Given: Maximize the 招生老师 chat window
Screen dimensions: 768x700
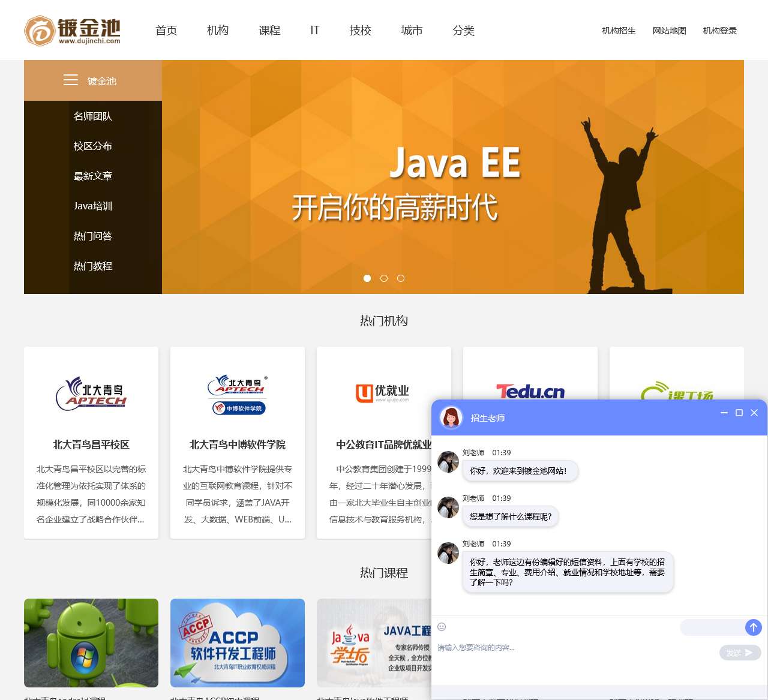Looking at the screenshot, I should click(739, 413).
